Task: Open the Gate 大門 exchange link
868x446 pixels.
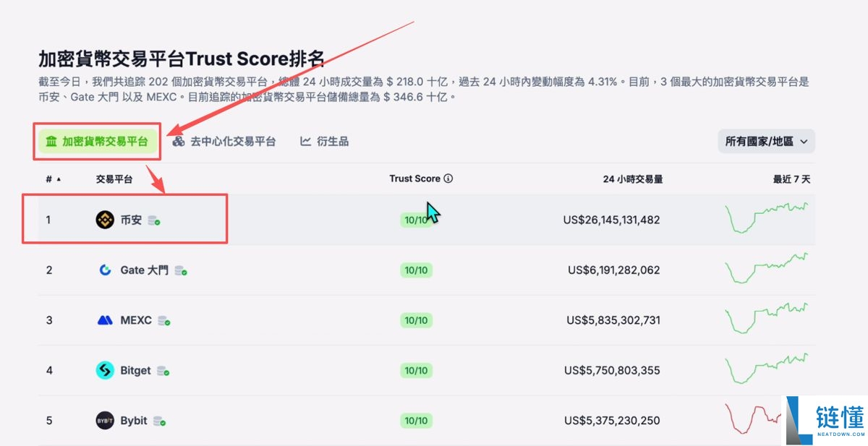Action: [x=144, y=270]
